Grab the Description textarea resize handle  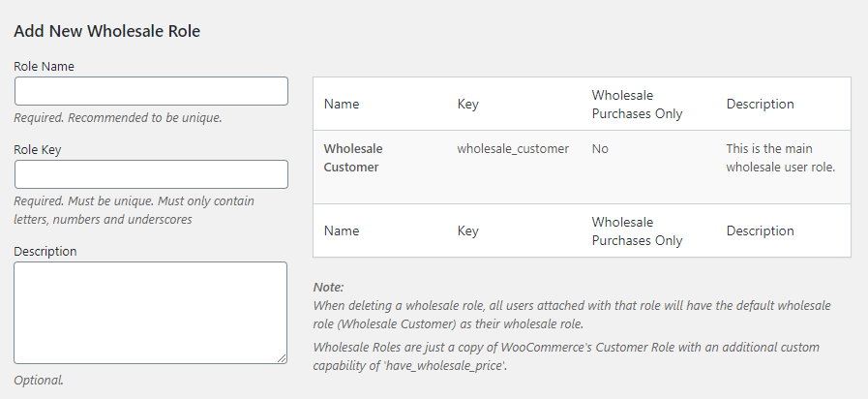[282, 358]
